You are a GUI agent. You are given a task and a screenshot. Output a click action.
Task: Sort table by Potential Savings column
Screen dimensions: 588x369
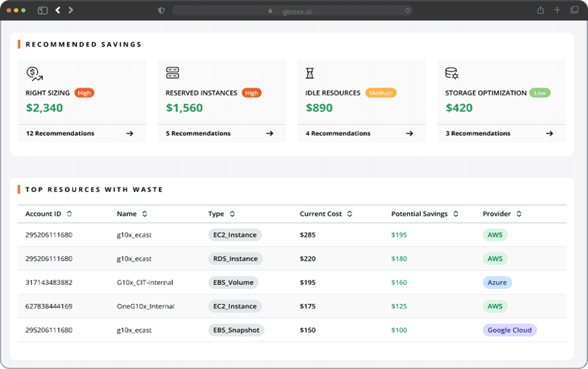pyautogui.click(x=456, y=214)
